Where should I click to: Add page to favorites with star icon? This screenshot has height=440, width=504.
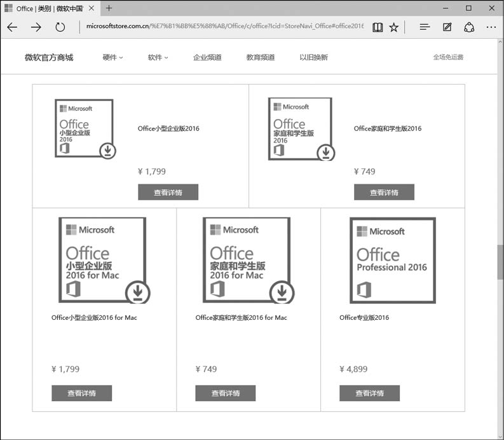(394, 27)
